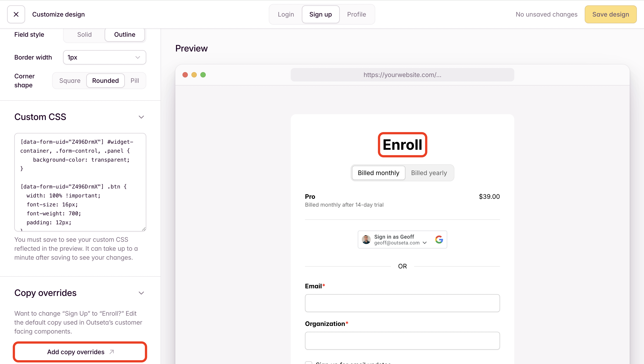Image resolution: width=644 pixels, height=364 pixels.
Task: Set Field style to Solid
Action: coord(84,34)
